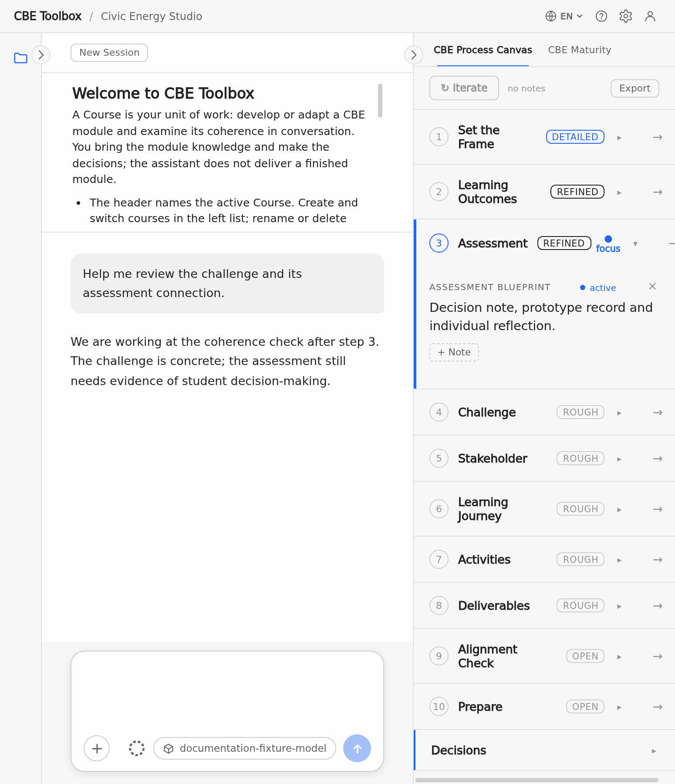This screenshot has width=675, height=784.
Task: Click the ROUGH badge on Challenge
Action: click(x=580, y=412)
